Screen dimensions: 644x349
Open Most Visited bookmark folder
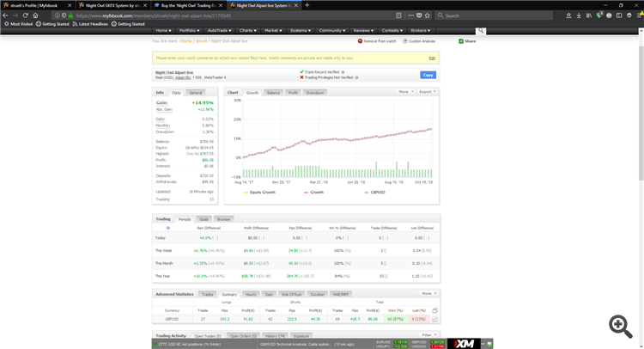[19, 24]
